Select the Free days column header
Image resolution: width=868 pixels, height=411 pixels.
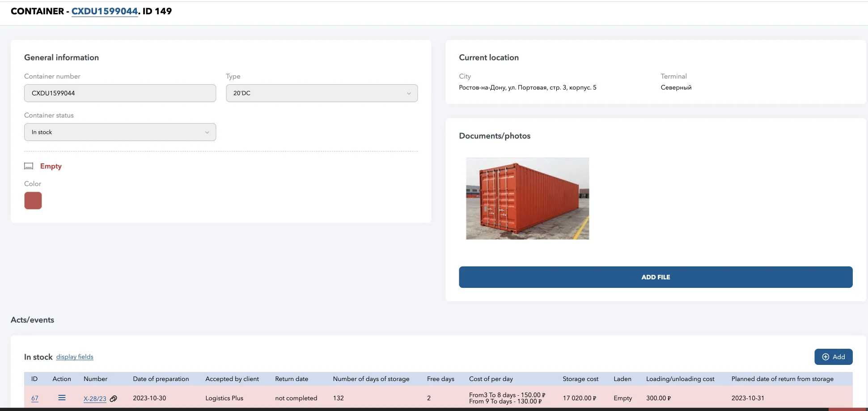tap(440, 379)
